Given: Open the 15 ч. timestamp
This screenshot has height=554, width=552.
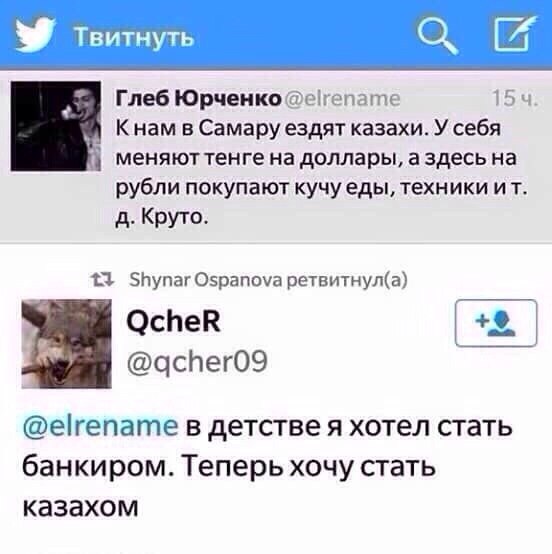Looking at the screenshot, I should tap(515, 98).
